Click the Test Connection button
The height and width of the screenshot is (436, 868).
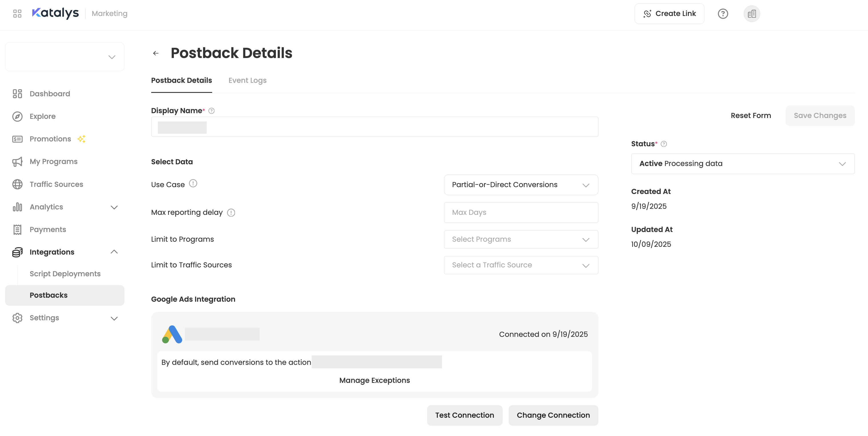click(x=465, y=415)
